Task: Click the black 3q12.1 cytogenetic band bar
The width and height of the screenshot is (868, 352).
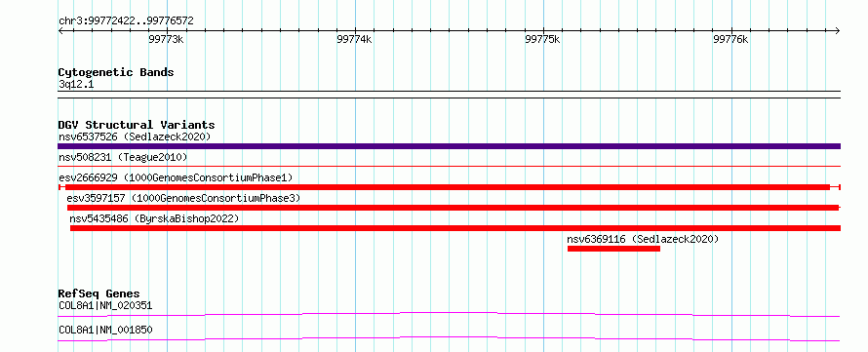Action: pyautogui.click(x=449, y=95)
